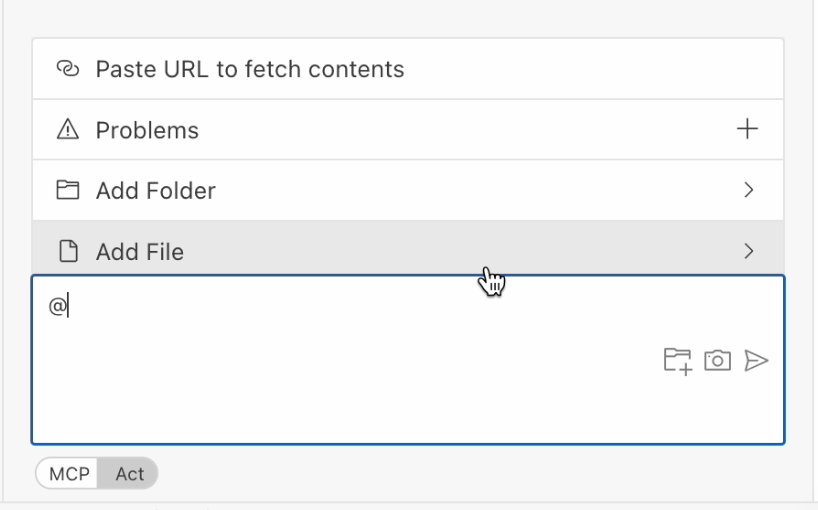This screenshot has height=510, width=818.
Task: Click empty space in the Problems row
Action: pyautogui.click(x=450, y=130)
